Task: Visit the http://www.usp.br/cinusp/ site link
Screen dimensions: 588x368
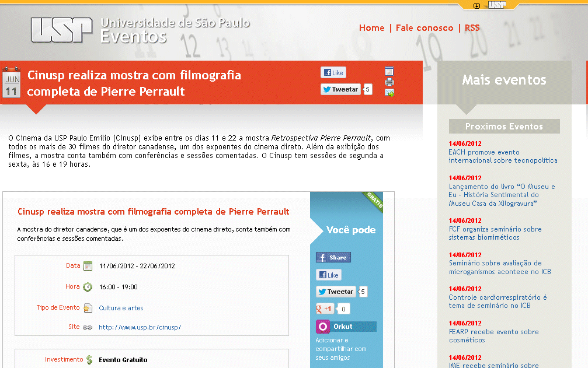Action: point(140,327)
